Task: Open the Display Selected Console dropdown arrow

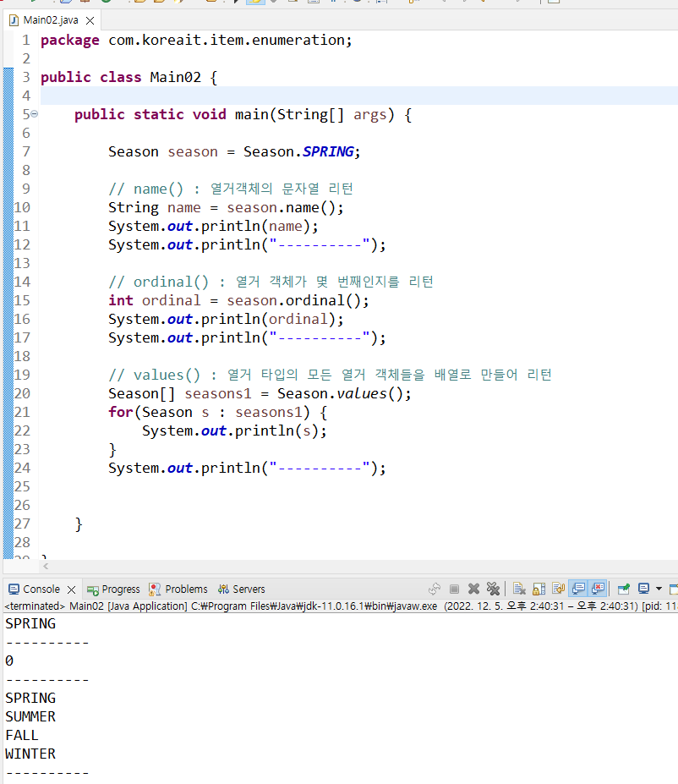Action: point(659,589)
